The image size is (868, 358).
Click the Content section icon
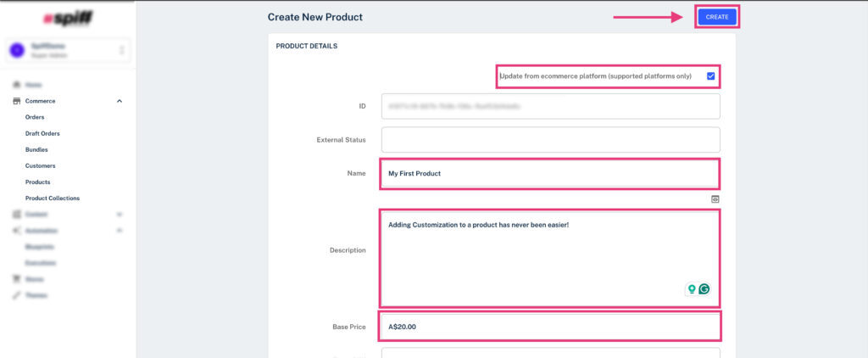[17, 215]
